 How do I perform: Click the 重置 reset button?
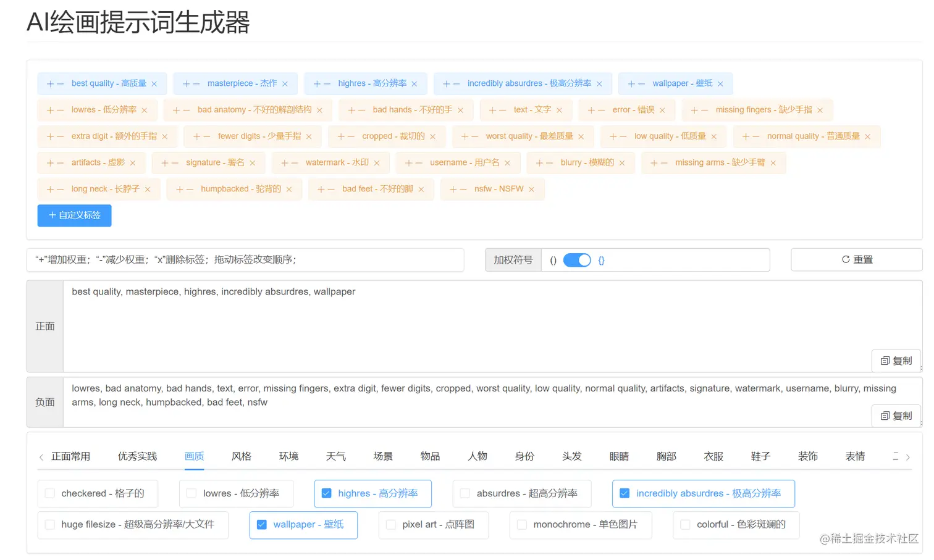click(857, 260)
